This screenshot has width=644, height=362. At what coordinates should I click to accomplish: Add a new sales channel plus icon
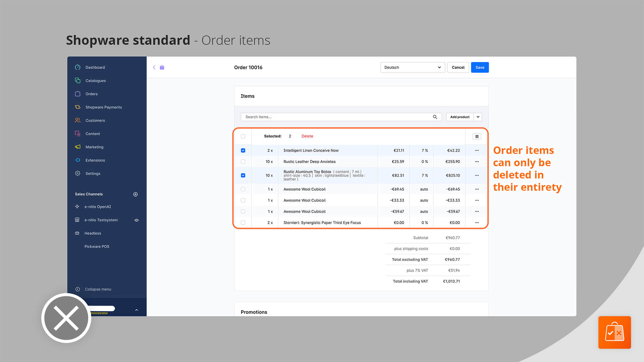coord(136,194)
